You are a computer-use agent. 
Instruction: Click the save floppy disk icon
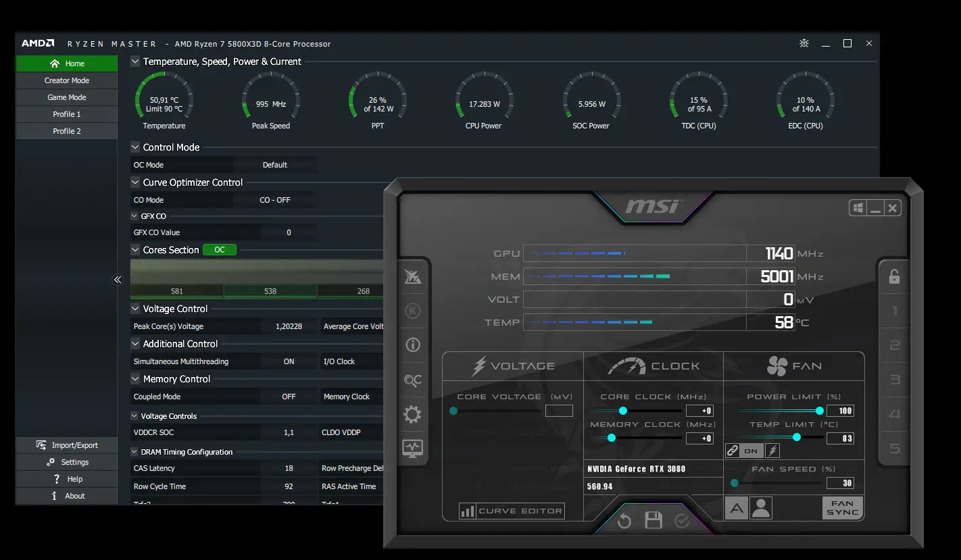tap(654, 521)
